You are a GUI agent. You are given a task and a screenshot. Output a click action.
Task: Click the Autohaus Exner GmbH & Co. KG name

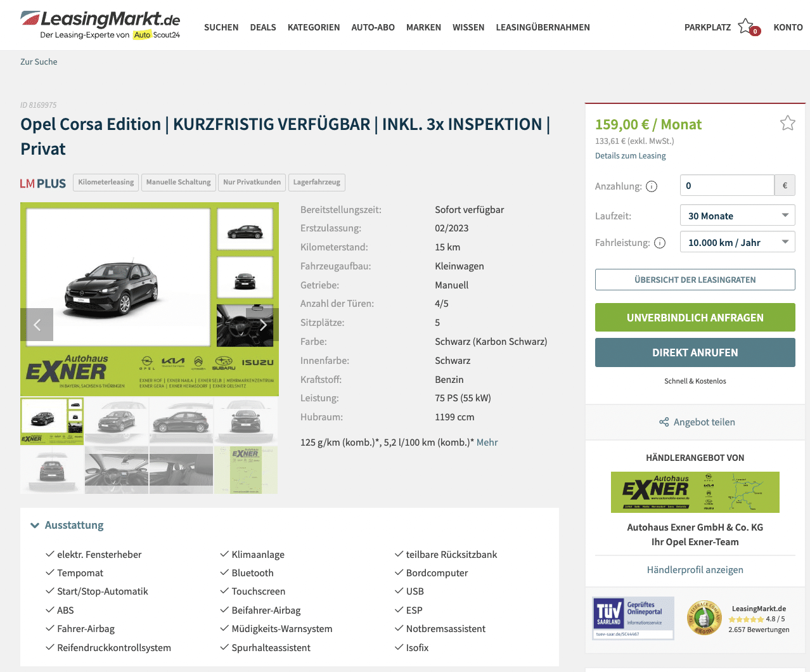(x=695, y=527)
